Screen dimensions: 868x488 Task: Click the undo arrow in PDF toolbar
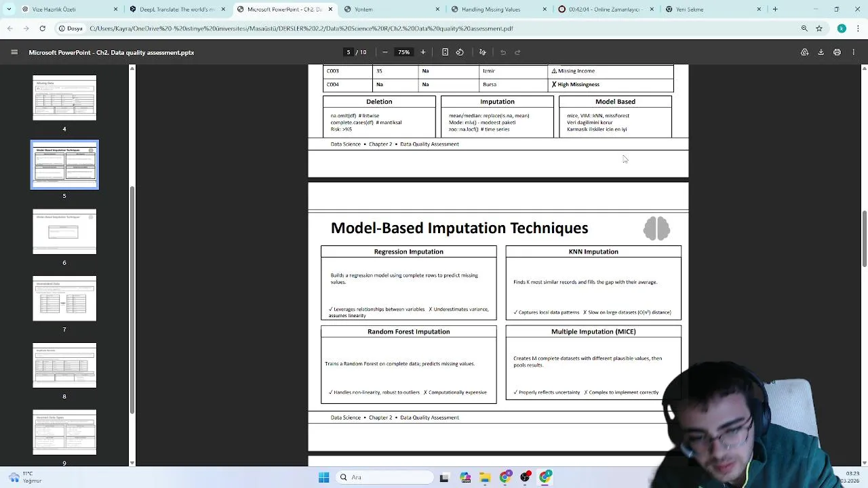click(503, 52)
